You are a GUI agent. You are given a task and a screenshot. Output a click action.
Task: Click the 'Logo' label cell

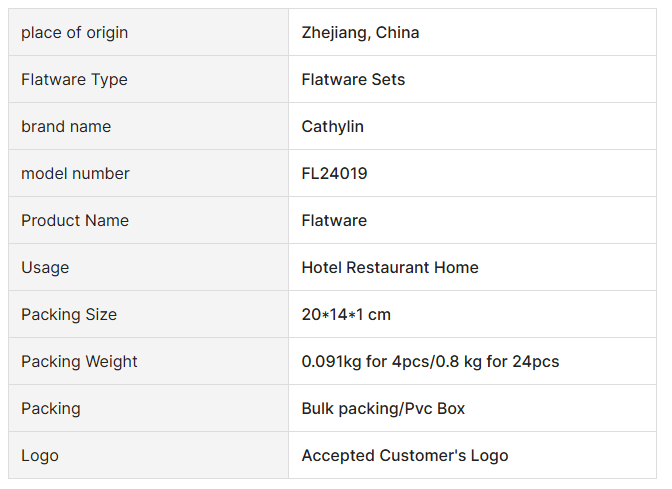tap(40, 456)
